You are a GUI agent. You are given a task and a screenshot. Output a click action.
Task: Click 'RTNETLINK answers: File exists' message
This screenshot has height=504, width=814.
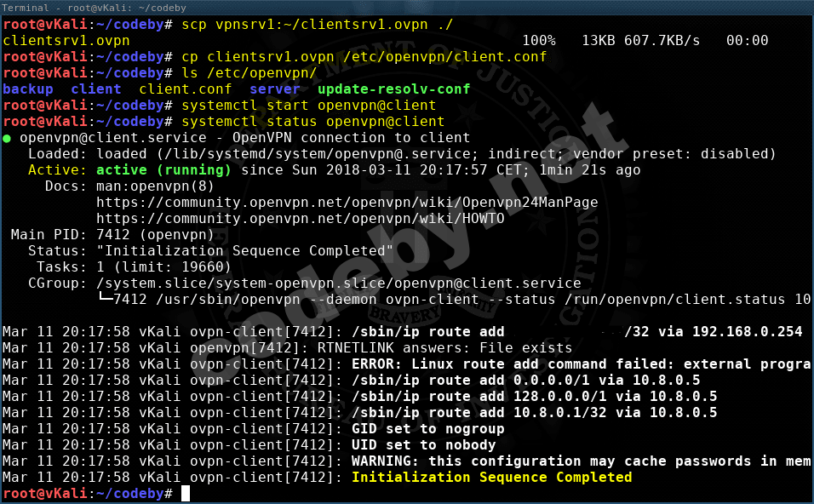click(x=445, y=347)
